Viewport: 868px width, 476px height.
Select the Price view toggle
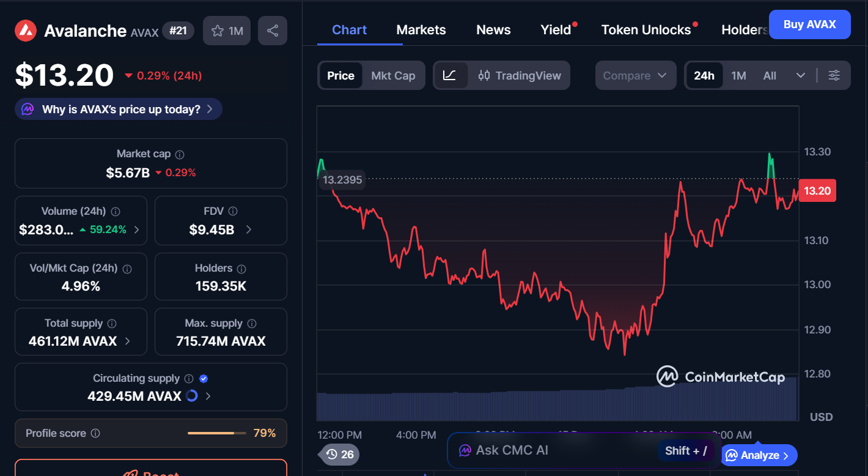(340, 75)
